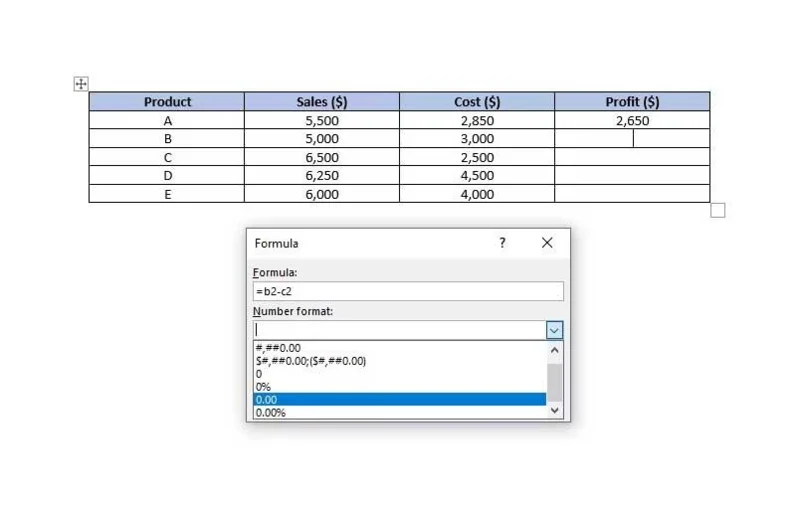Click the Formula dialog title bar text
800x505 pixels.
click(x=277, y=243)
